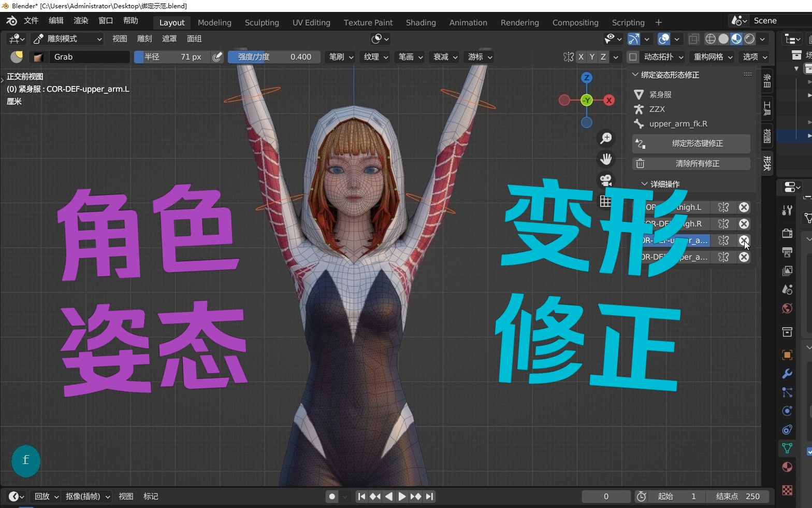The width and height of the screenshot is (812, 508).
Task: Click the blue Z axis gizmo ball
Action: point(587,78)
